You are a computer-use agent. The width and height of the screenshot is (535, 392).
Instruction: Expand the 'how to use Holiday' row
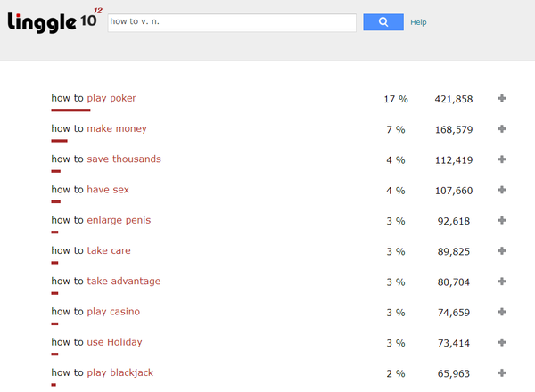pyautogui.click(x=502, y=342)
